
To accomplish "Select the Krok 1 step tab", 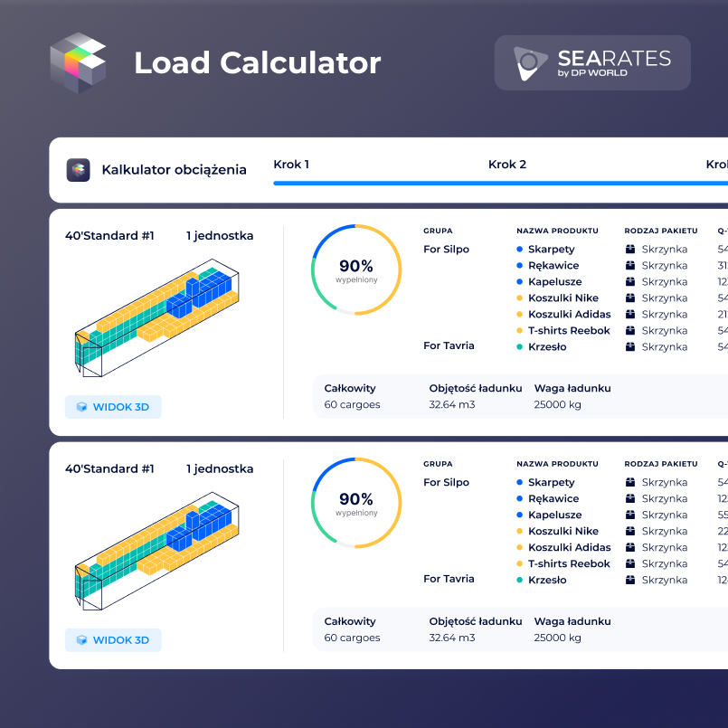I will [x=291, y=165].
